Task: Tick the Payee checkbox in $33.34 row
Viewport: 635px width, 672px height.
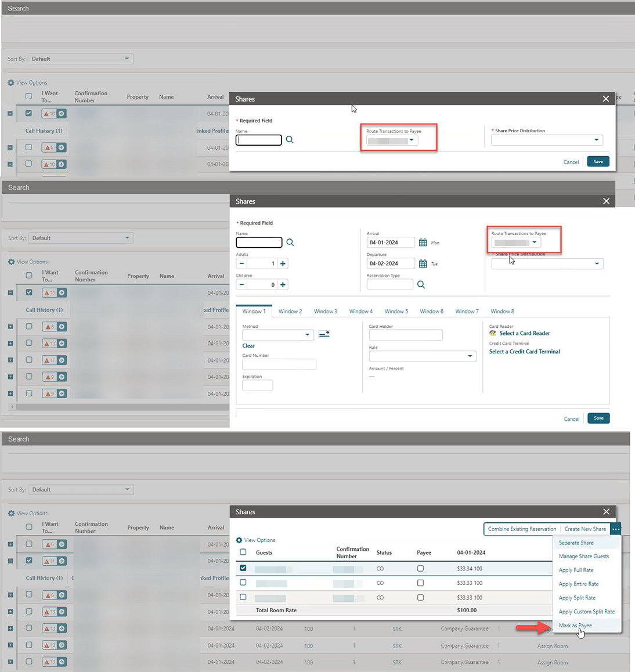Action: (420, 568)
